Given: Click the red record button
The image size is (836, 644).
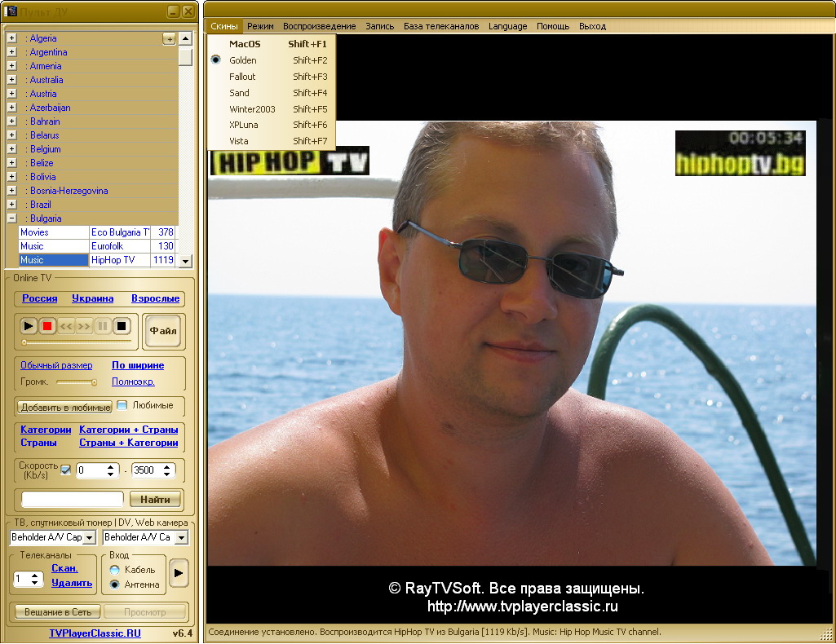Looking at the screenshot, I should point(47,326).
